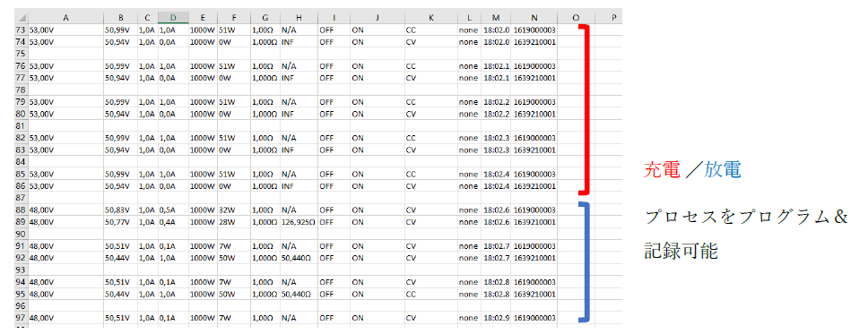868x334 pixels.
Task: Select row 87 header
Action: [21, 197]
